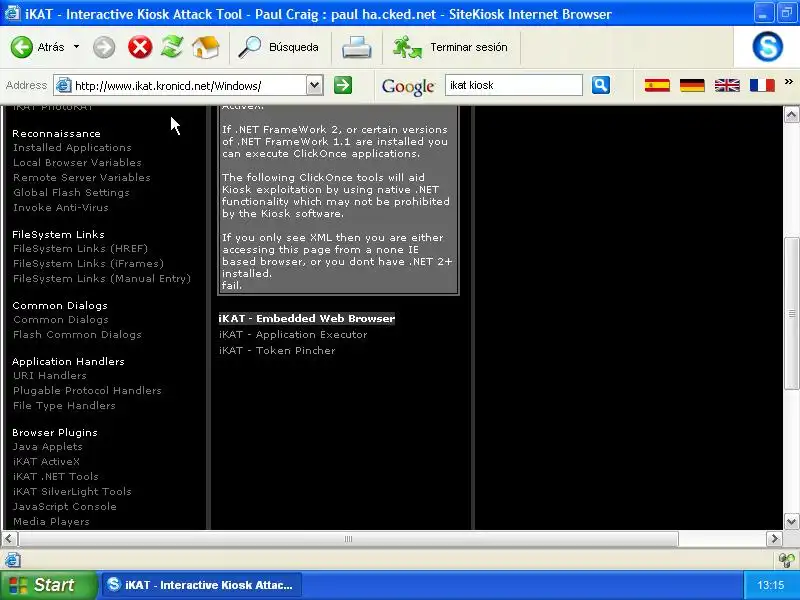Open Local Browser Variables link
This screenshot has width=800, height=600.
(78, 162)
